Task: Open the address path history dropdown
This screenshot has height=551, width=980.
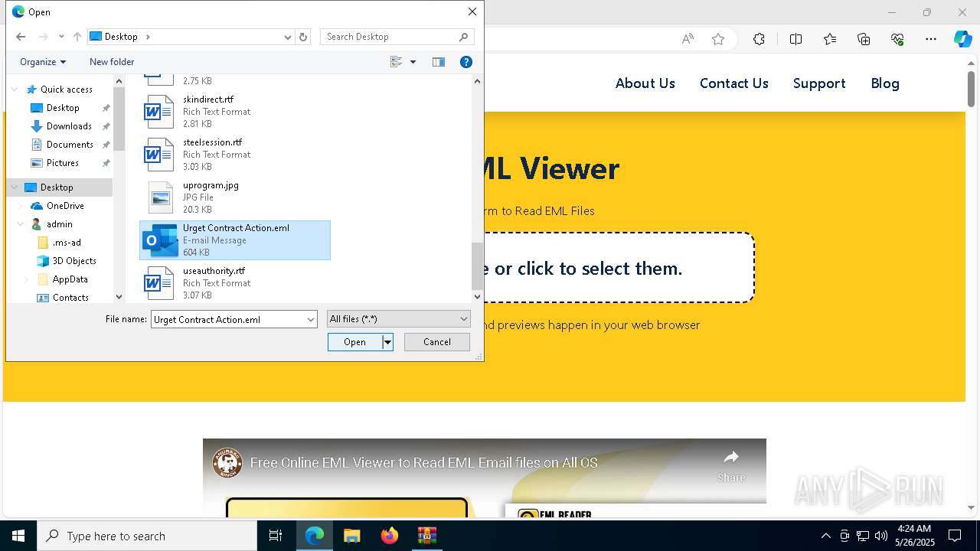Action: [288, 37]
